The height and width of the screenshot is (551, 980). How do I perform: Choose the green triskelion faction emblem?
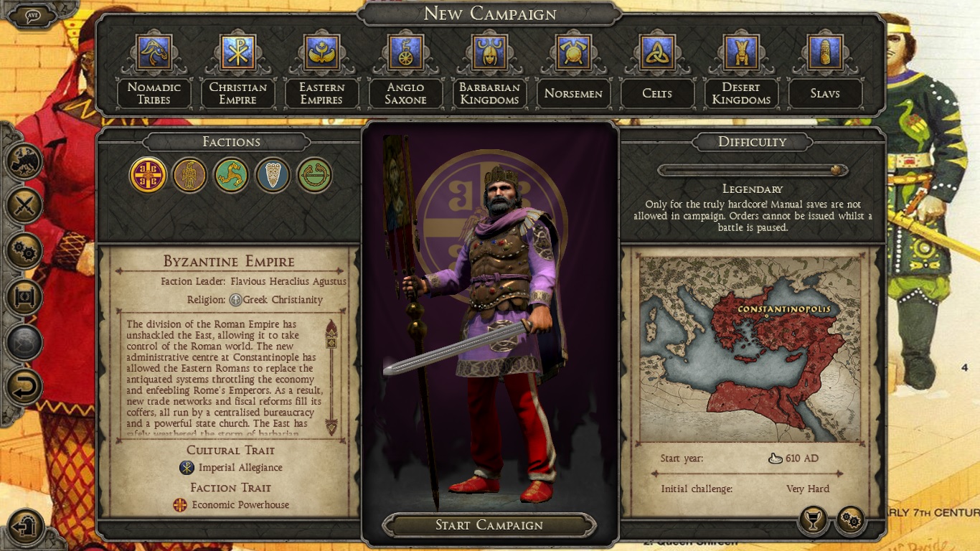tap(231, 175)
